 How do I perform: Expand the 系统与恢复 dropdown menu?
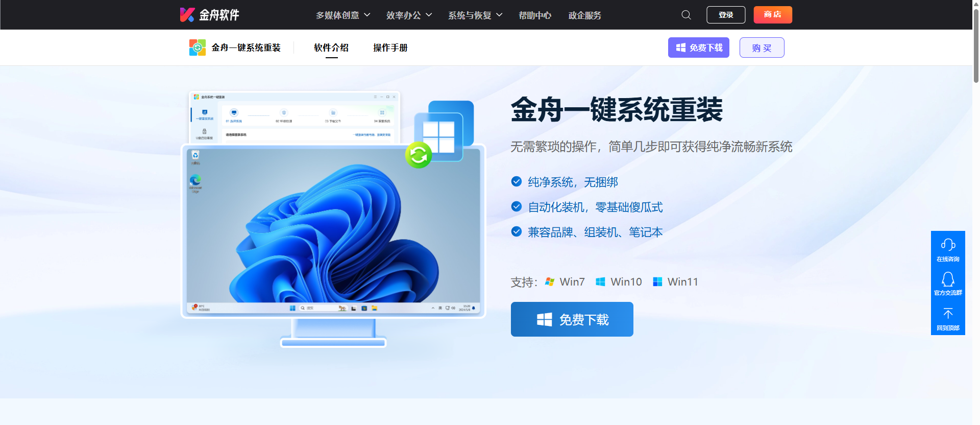[475, 15]
